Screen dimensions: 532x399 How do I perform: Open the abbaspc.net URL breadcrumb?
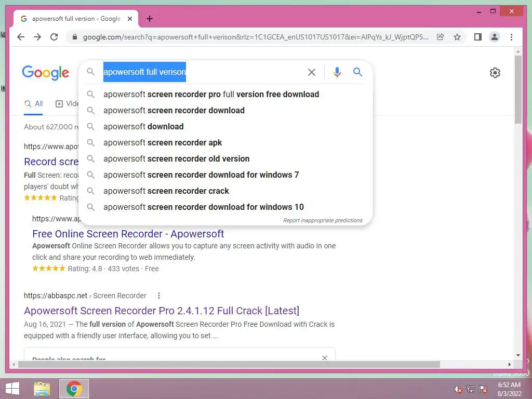[85, 296]
